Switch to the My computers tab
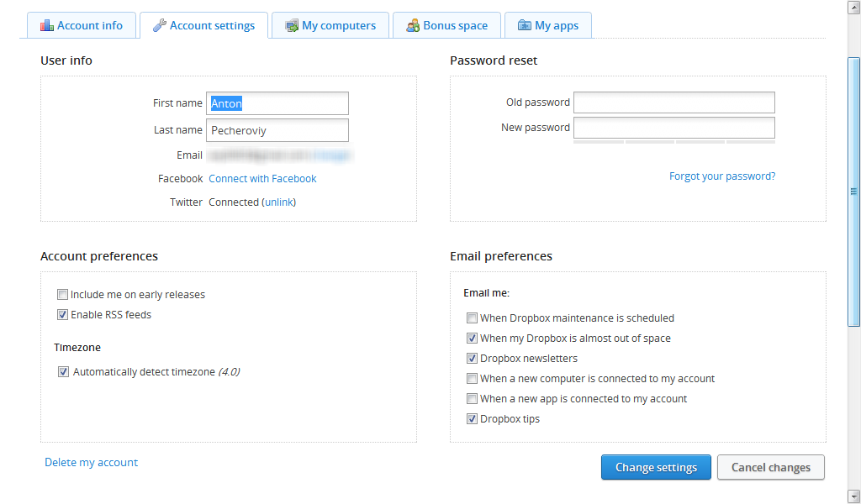Screen dimensions: 861x504 330,25
